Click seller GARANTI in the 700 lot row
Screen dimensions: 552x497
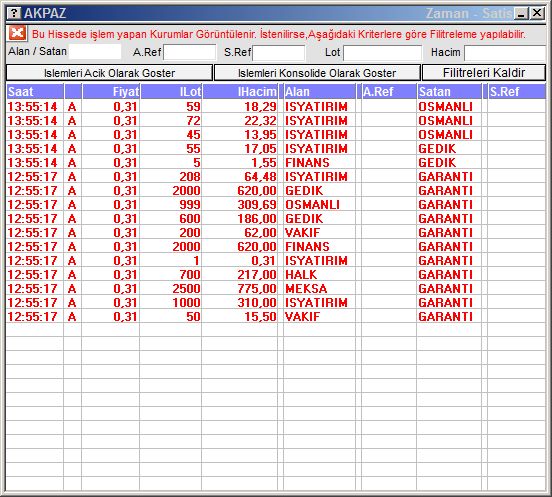click(x=445, y=275)
